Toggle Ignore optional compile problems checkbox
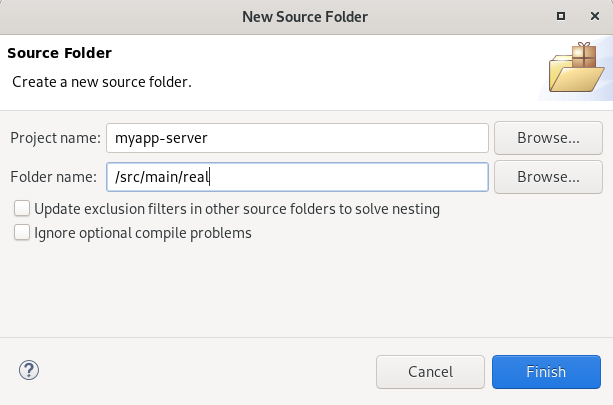The height and width of the screenshot is (405, 613). (22, 232)
